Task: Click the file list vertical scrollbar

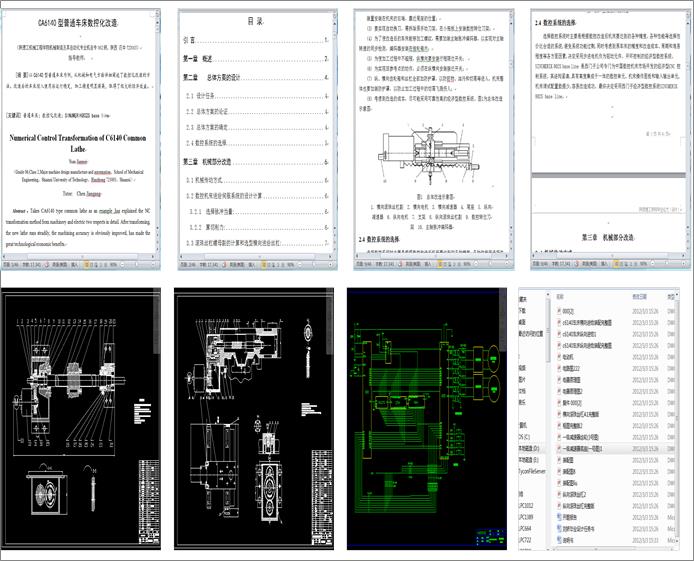Action: click(x=677, y=420)
